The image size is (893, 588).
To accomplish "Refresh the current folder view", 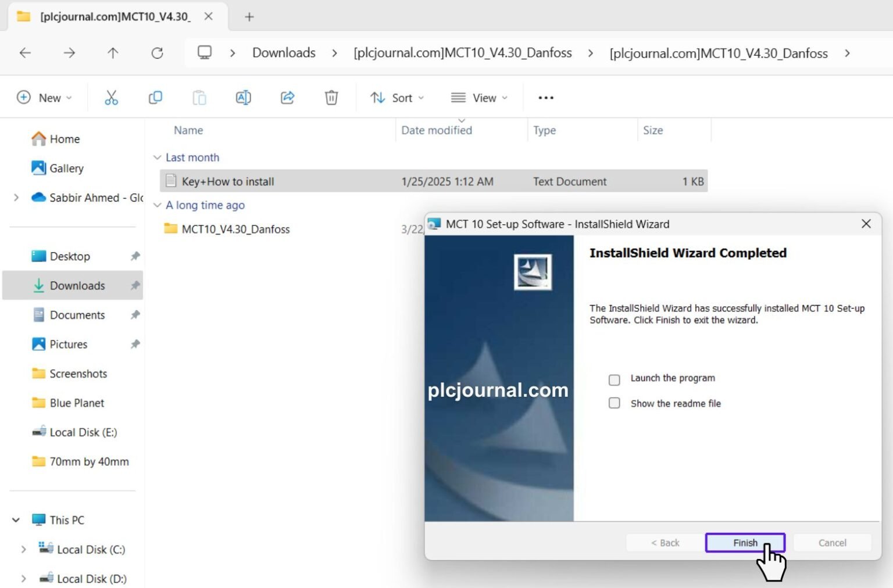I will [x=157, y=53].
